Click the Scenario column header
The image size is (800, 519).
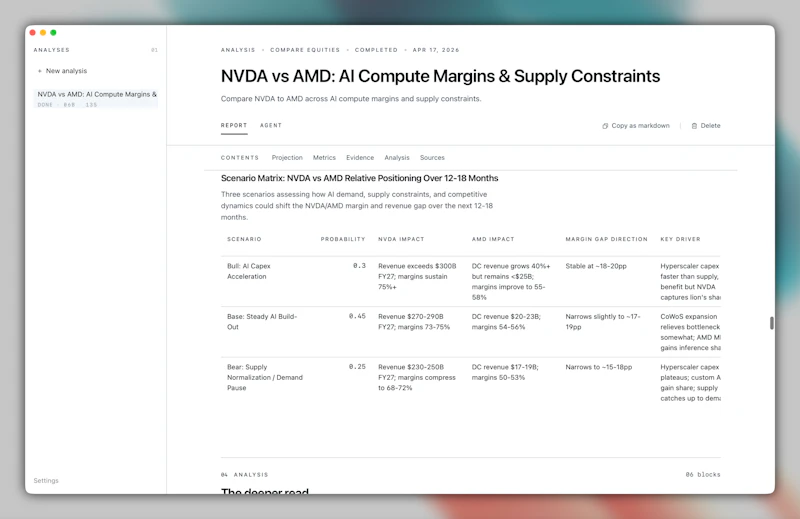pos(244,239)
